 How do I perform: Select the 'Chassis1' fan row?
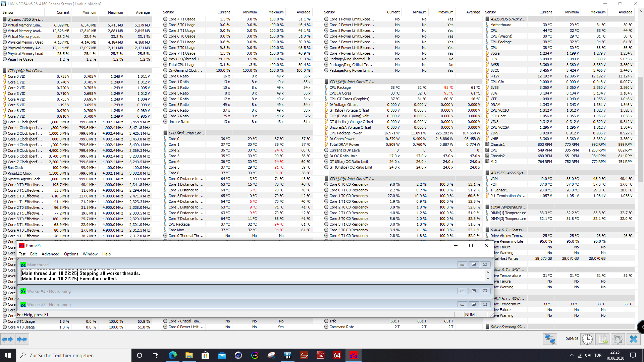click(559, 144)
